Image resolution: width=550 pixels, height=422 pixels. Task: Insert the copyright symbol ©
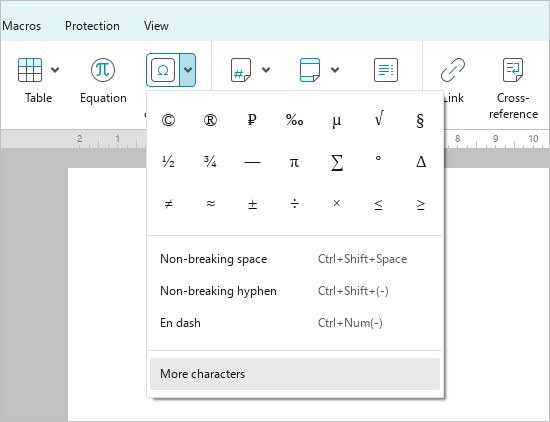click(168, 120)
